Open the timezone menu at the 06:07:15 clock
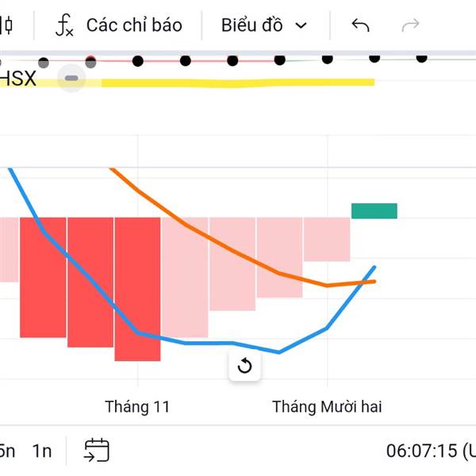 [428, 451]
